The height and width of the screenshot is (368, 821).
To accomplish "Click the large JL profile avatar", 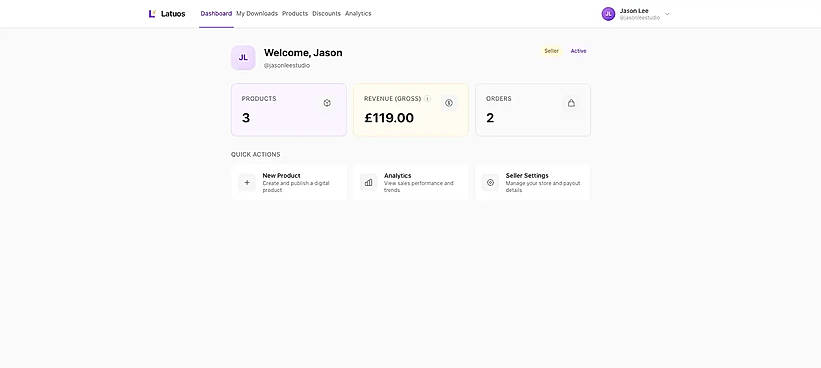I will pos(243,58).
